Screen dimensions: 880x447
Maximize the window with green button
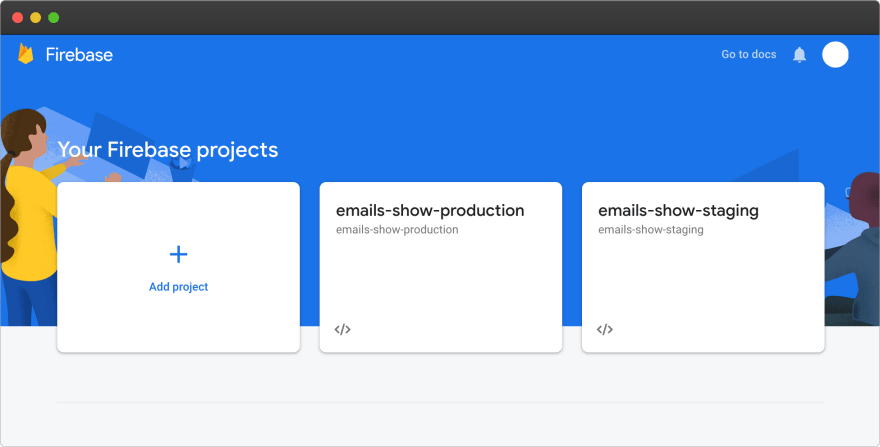(53, 17)
